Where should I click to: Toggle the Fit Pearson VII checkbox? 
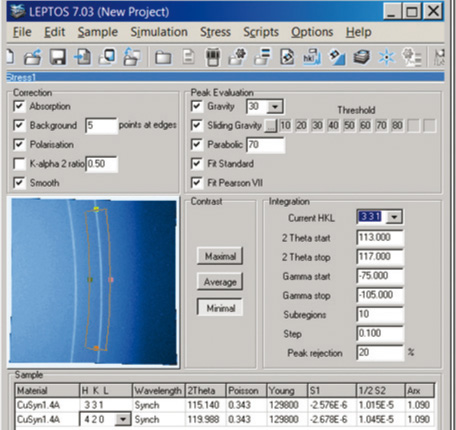[x=197, y=183]
